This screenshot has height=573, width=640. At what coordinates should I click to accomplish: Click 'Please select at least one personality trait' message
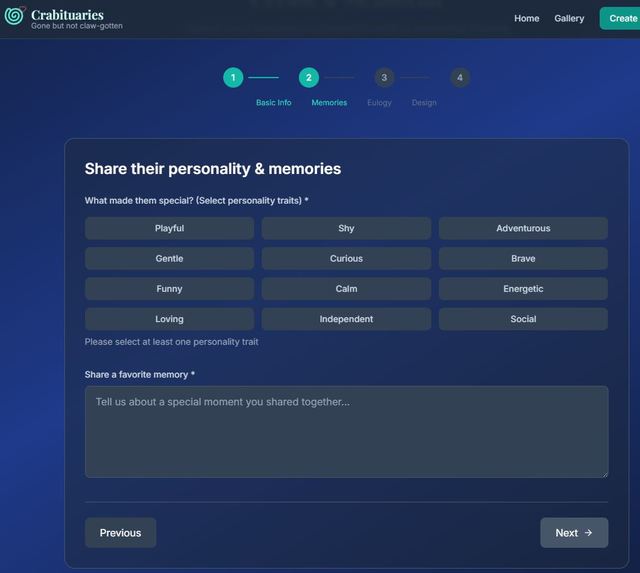(171, 342)
